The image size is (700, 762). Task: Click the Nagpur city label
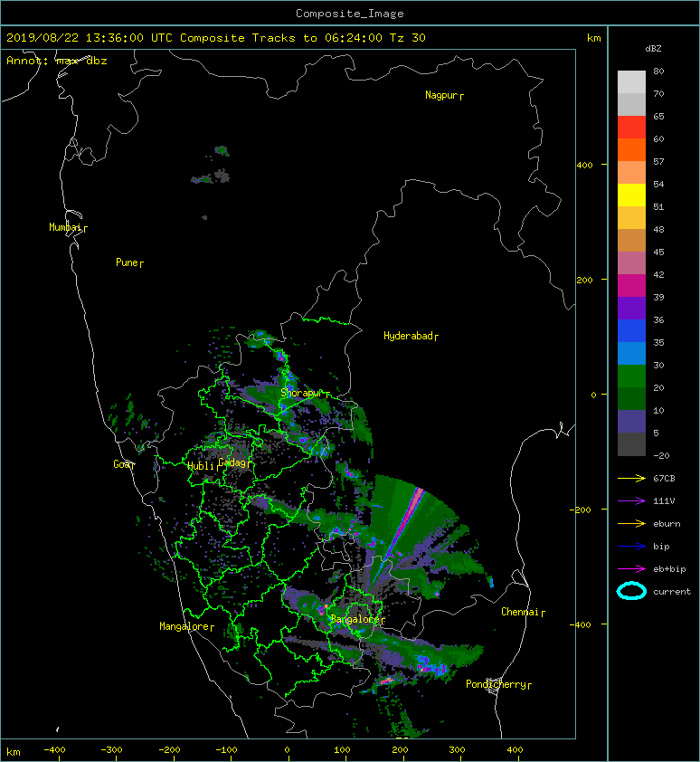click(x=441, y=95)
